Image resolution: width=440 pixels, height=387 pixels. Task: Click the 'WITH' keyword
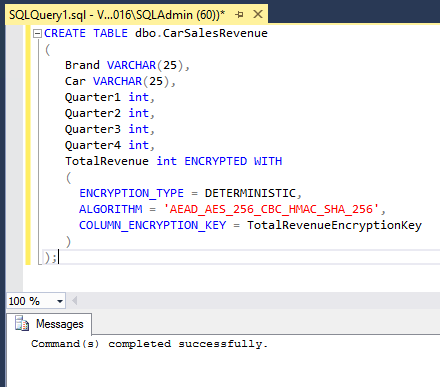coord(268,161)
